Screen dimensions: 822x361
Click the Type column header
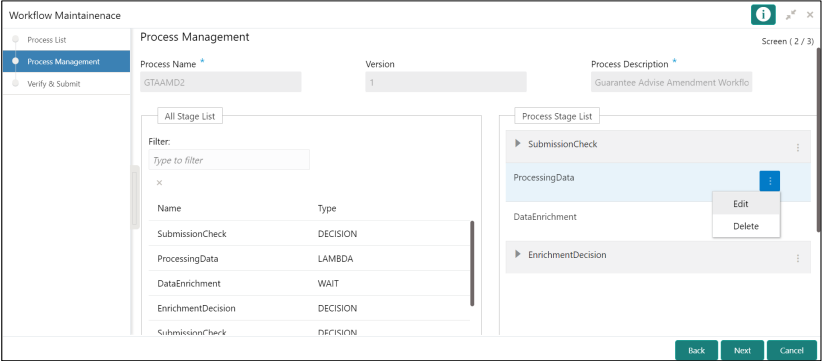click(x=327, y=208)
